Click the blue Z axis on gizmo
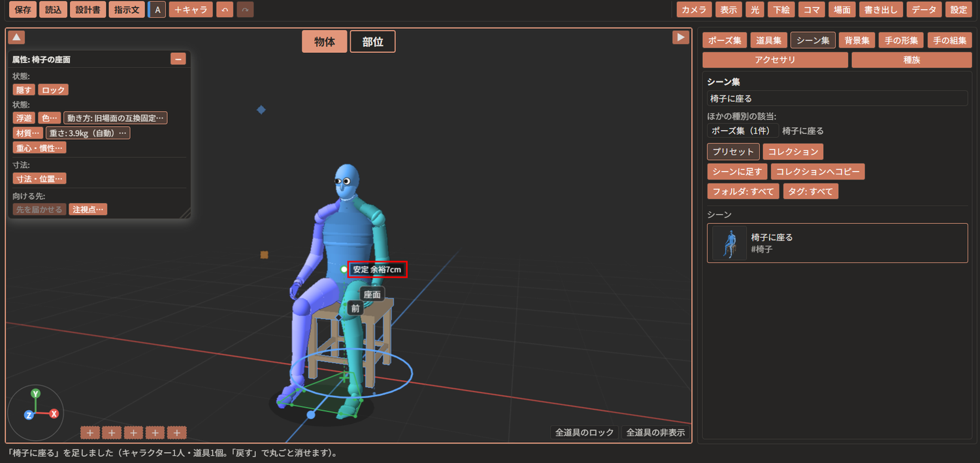980x463 pixels. [x=29, y=415]
